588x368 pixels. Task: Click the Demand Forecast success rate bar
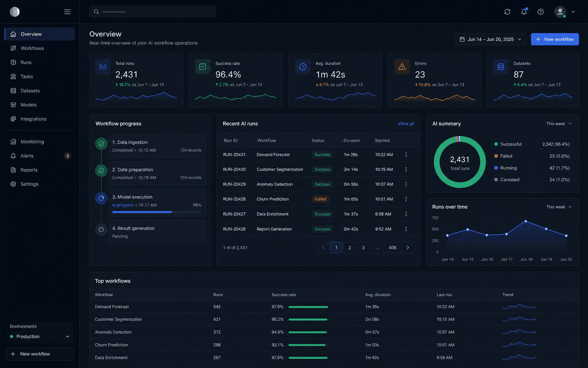pos(308,307)
